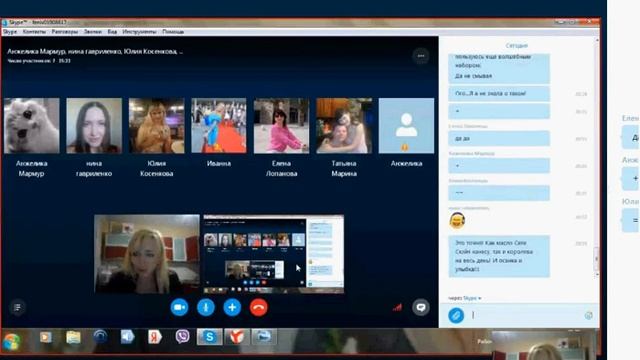Open the Помощь menu
Screen dimensions: 640x360
[173, 31]
